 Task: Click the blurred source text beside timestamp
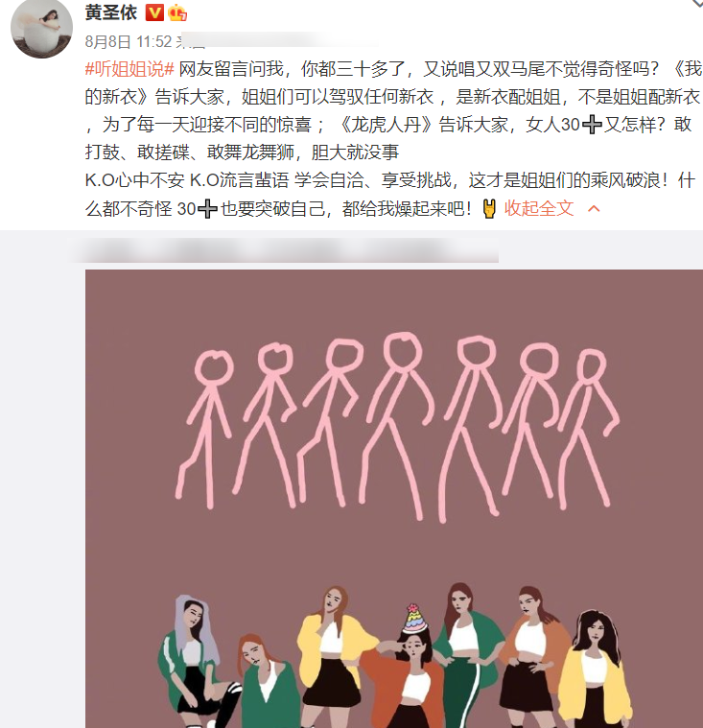pos(278,41)
